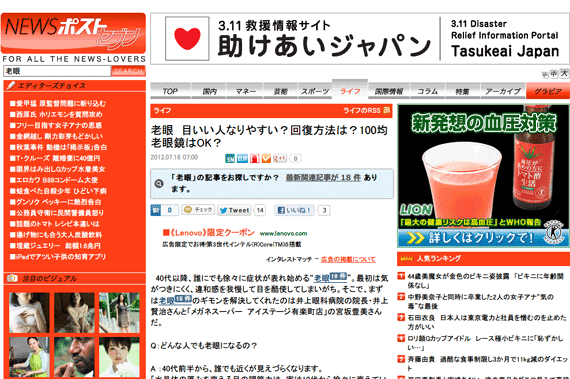
Task: Open editor's choice T・クルーズ 離婚妻に40億円
Action: click(x=55, y=158)
